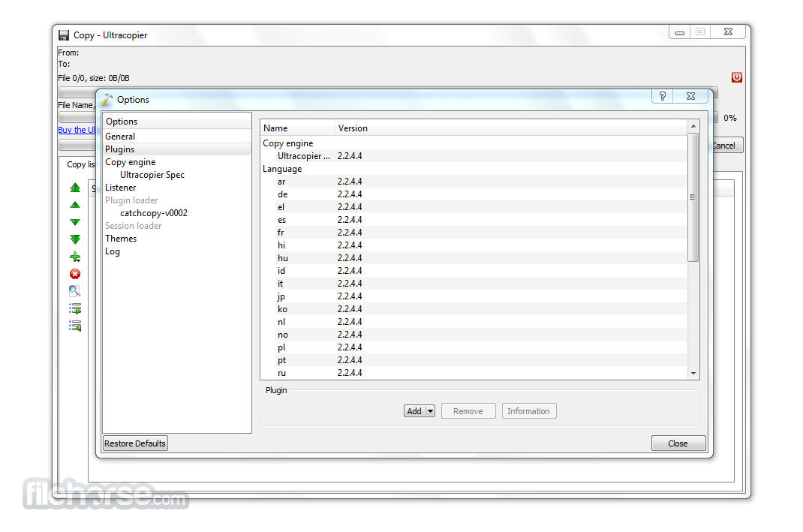Select the Language group row
803x532 pixels.
(474, 169)
